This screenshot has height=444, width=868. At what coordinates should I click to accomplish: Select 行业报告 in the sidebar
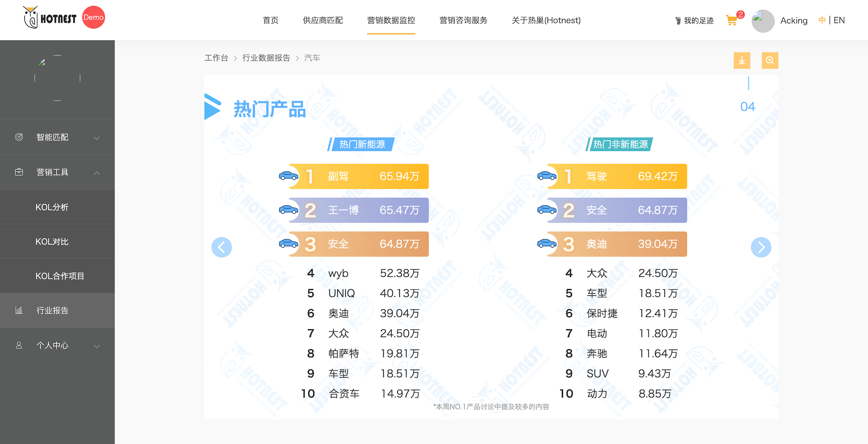coord(52,311)
